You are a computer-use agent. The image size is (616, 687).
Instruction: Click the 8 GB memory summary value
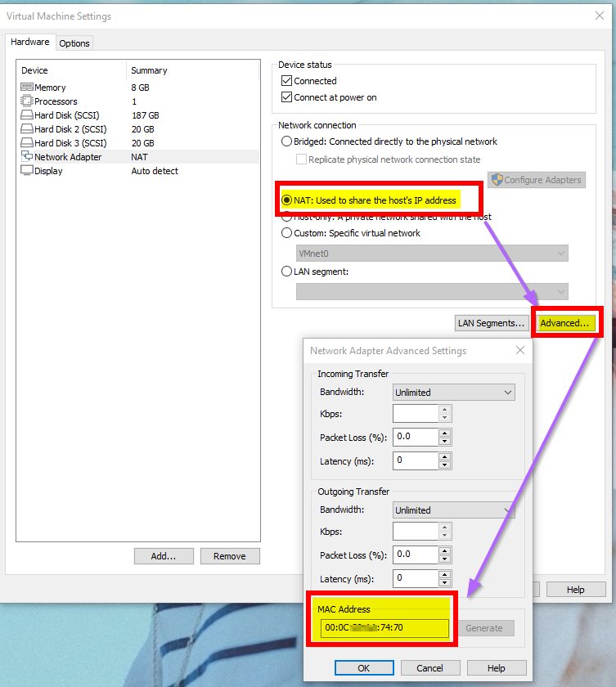tap(140, 88)
